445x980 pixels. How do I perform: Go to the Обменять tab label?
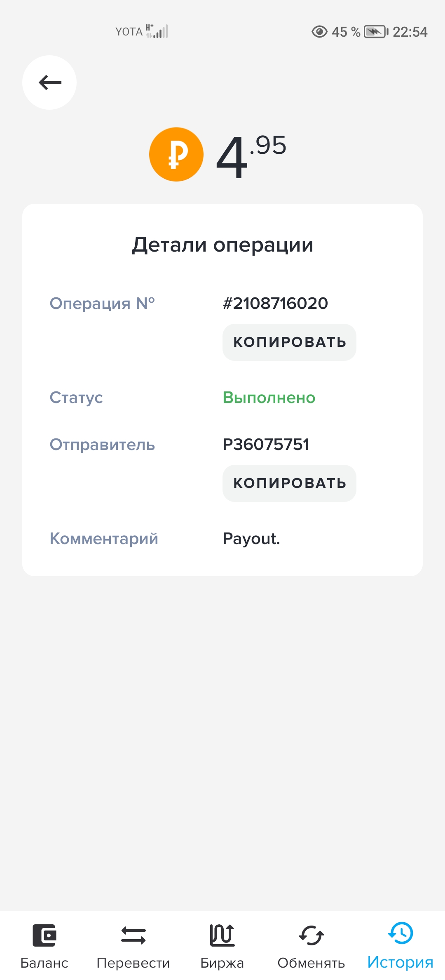[x=311, y=963]
